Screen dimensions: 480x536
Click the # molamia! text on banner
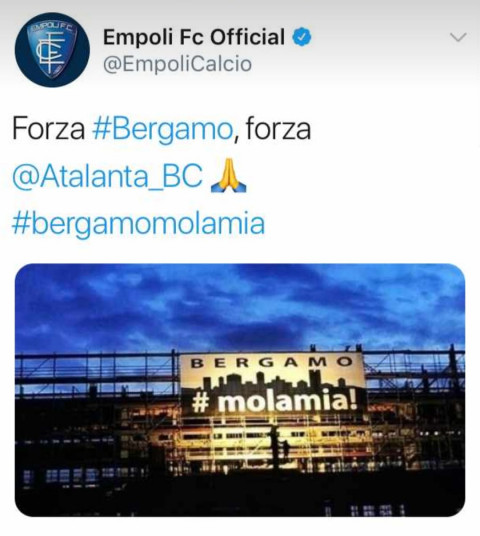[275, 401]
